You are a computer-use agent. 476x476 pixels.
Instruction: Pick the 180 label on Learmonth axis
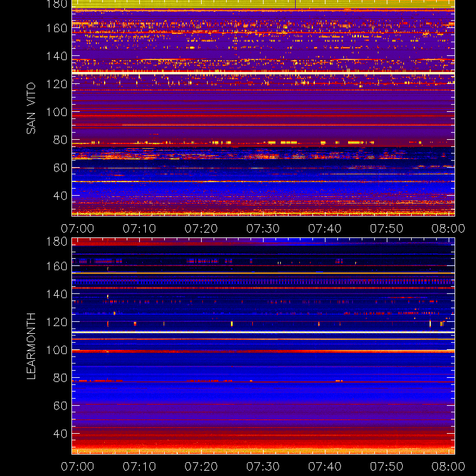(x=57, y=242)
